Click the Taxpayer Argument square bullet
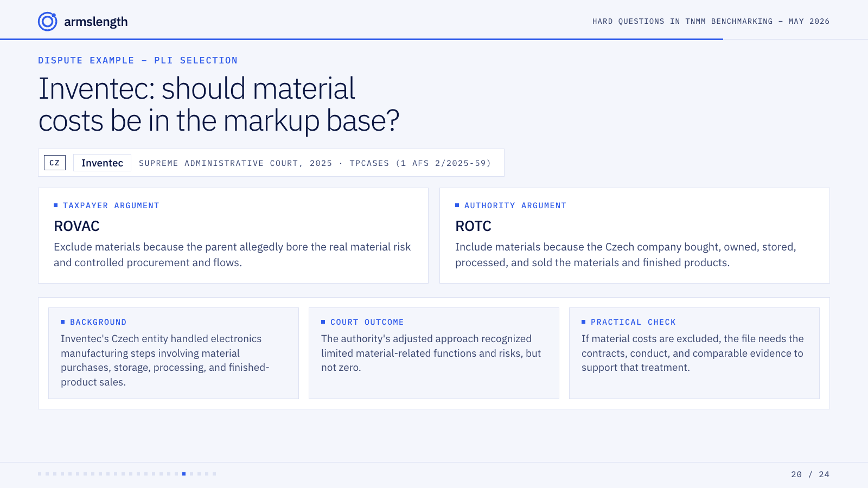The height and width of the screenshot is (488, 868). (55, 205)
